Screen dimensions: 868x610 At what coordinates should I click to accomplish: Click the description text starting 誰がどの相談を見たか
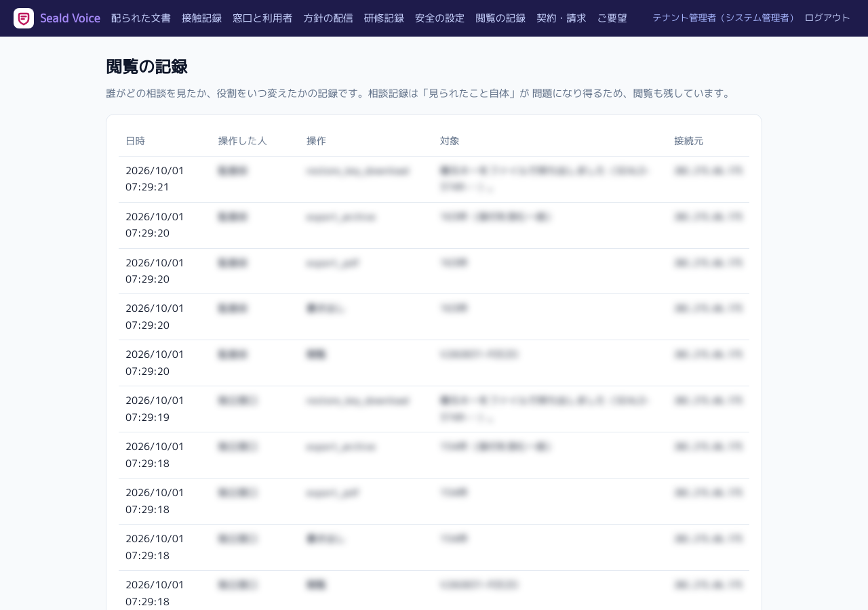click(420, 94)
